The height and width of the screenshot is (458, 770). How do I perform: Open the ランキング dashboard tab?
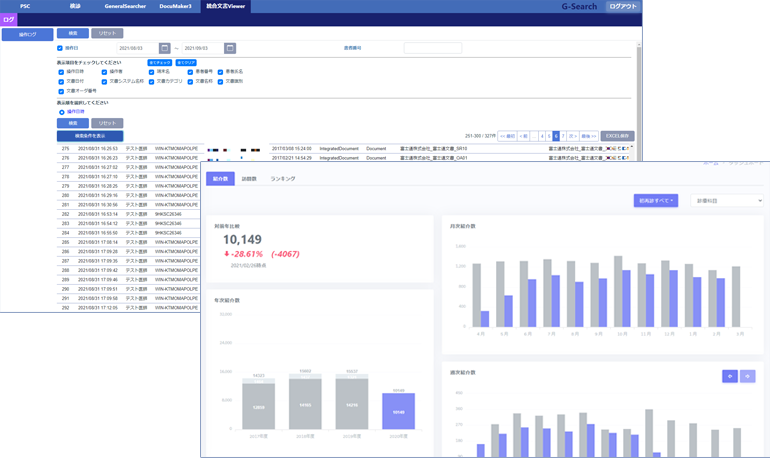point(283,179)
